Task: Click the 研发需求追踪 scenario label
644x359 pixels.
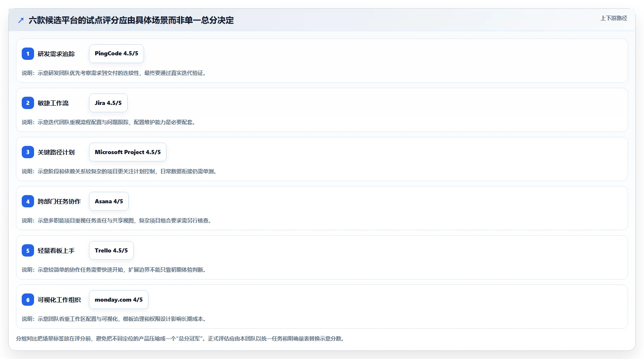Action: tap(56, 54)
